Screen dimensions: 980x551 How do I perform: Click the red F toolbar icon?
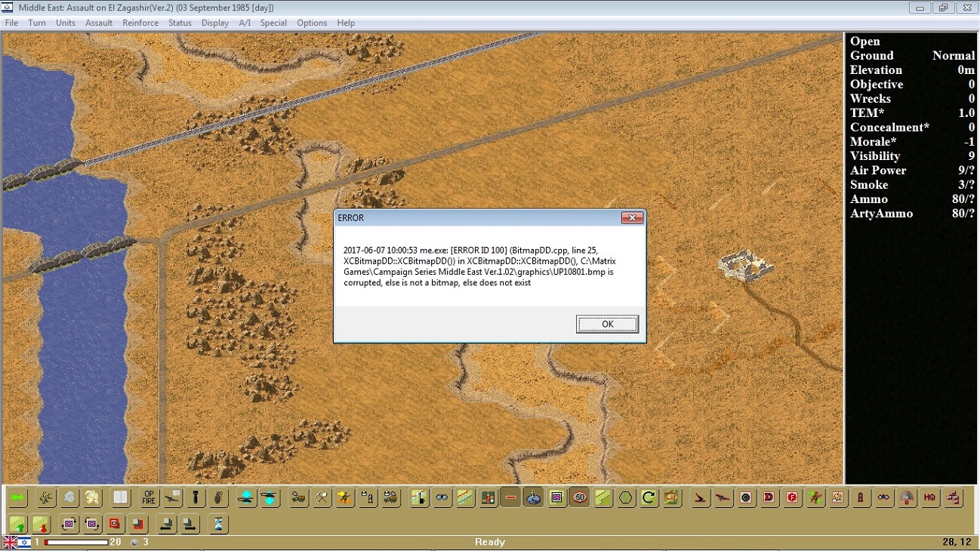[x=792, y=498]
